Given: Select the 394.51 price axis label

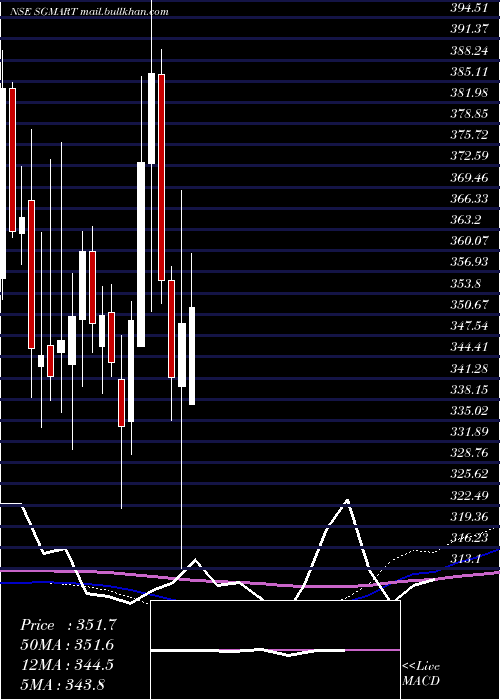Looking at the screenshot, I should [x=469, y=8].
